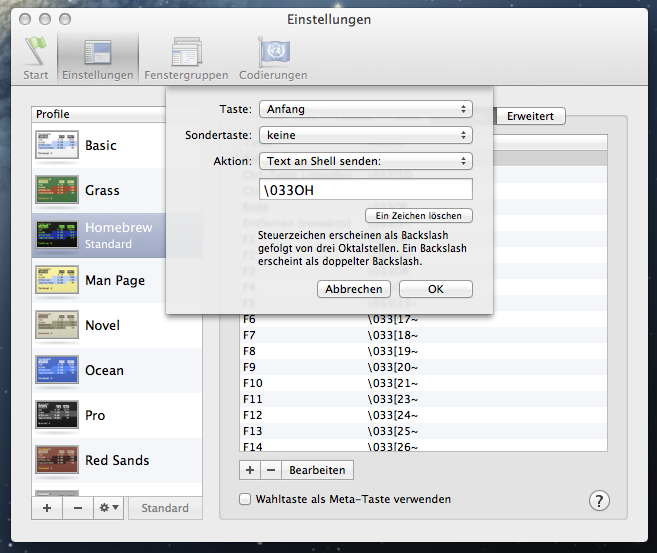Select the Pro profile thumbnail
Screen dimensions: 657x553
pos(57,415)
